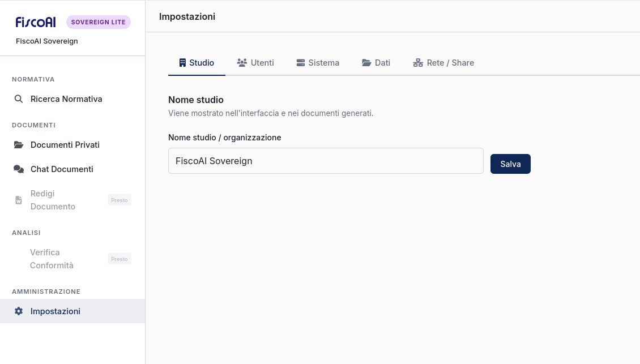Viewport: 640px width, 364px height.
Task: Click the Salva button
Action: coord(510,164)
